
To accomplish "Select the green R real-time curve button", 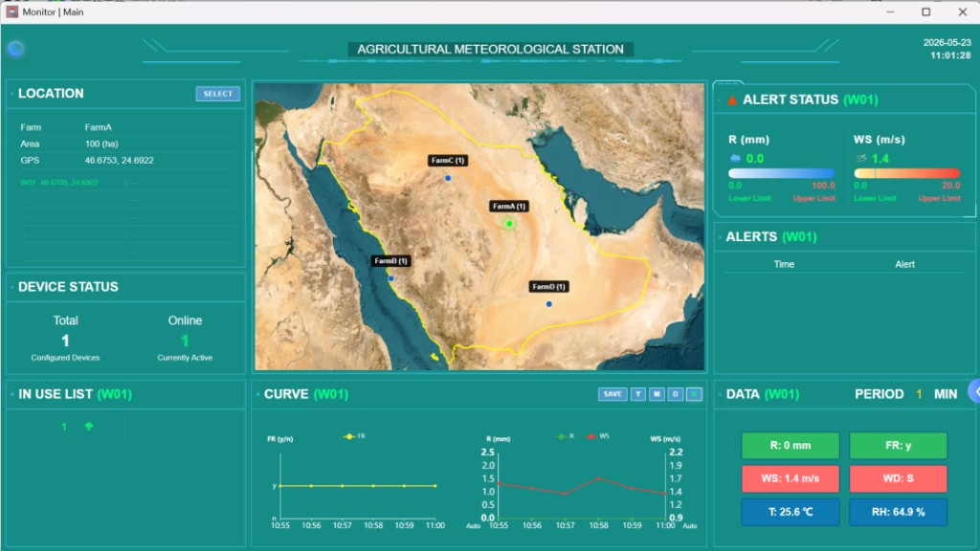I will 694,394.
